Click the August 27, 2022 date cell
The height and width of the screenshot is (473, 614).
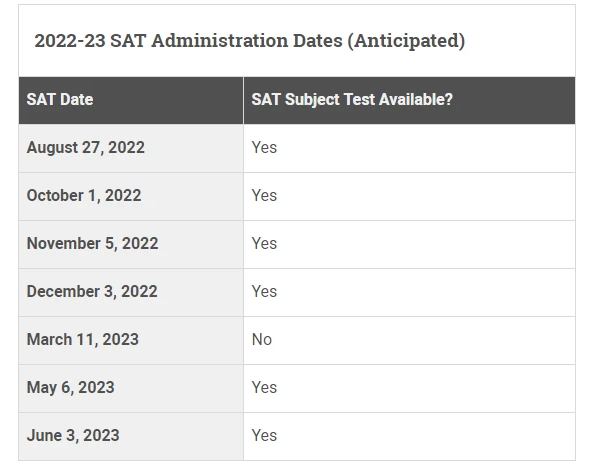(x=86, y=148)
